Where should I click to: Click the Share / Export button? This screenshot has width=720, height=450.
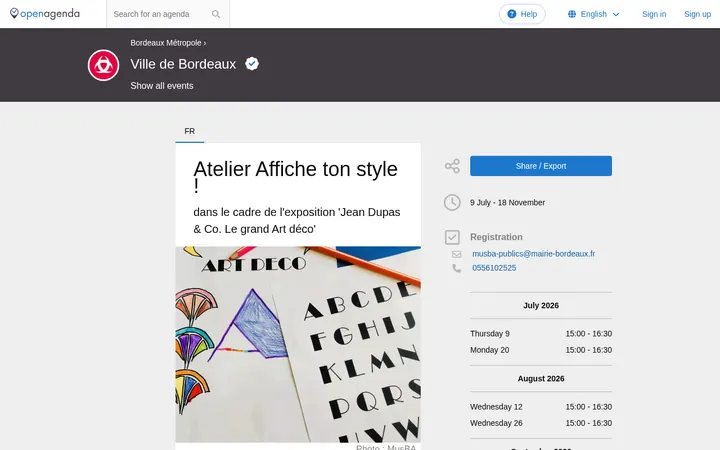click(540, 166)
